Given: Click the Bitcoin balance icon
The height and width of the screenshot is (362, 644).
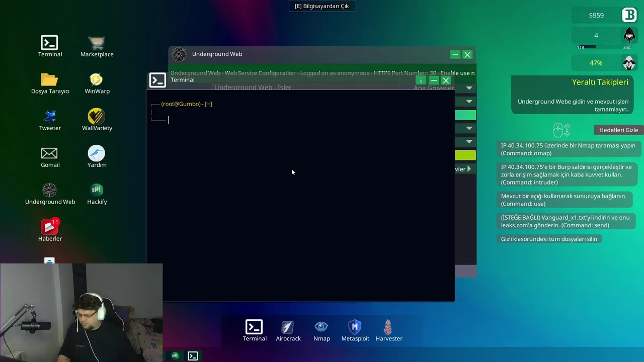Looking at the screenshot, I should click(x=629, y=15).
